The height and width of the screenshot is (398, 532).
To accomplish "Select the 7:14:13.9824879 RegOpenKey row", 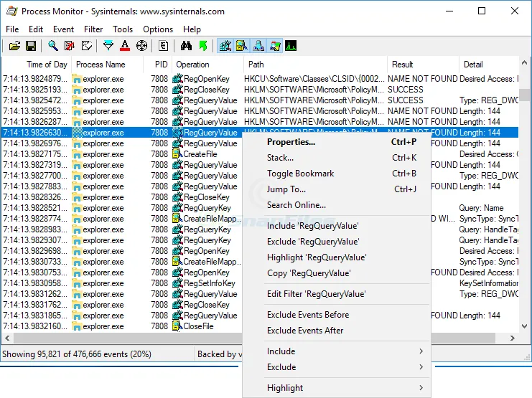I will [x=260, y=79].
